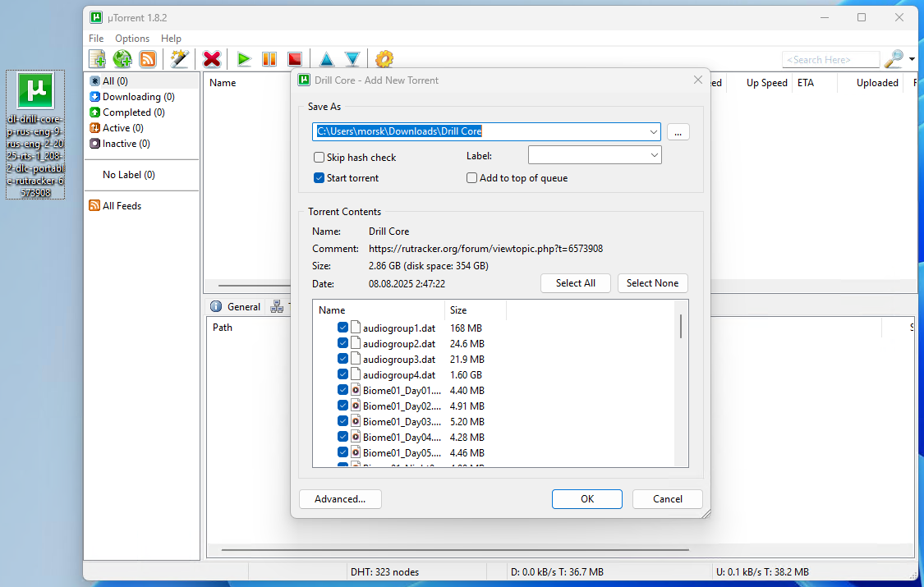The width and height of the screenshot is (924, 587).
Task: Open the Advanced... settings button
Action: click(x=340, y=499)
